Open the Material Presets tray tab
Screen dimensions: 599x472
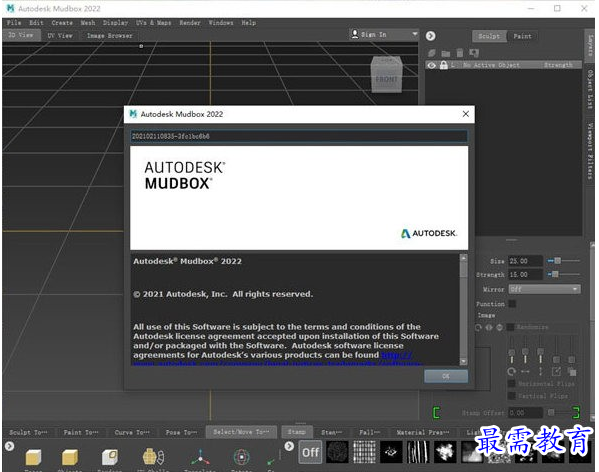pyautogui.click(x=423, y=432)
